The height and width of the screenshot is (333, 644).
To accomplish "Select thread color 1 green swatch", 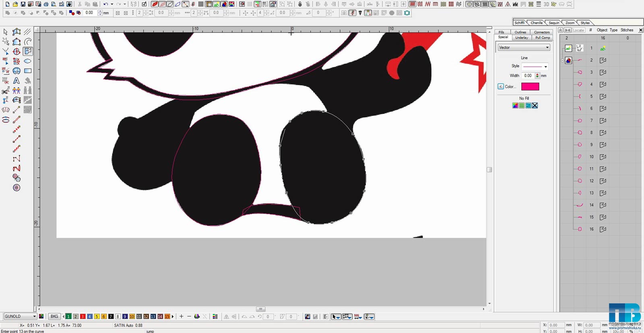I will pos(68,317).
